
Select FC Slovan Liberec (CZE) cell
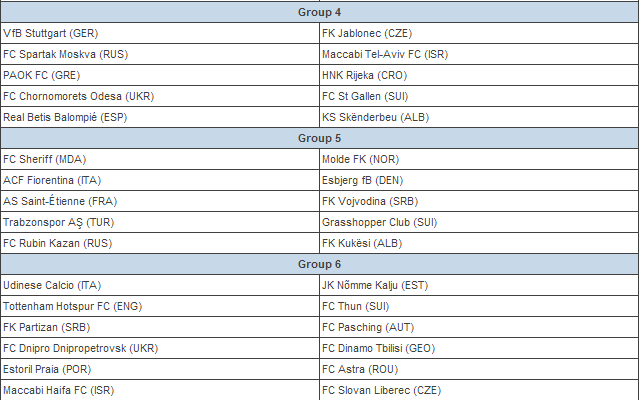381,390
